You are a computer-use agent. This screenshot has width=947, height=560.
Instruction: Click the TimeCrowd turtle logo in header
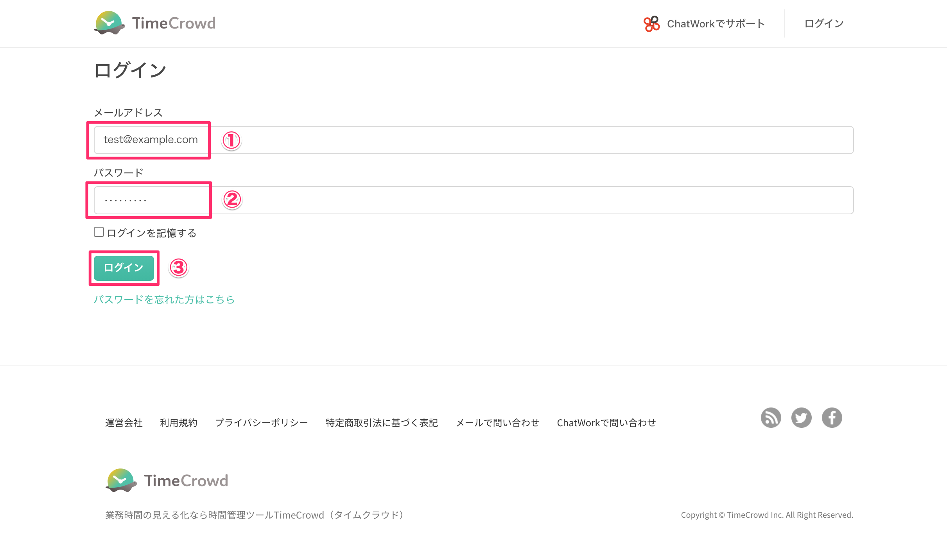[110, 23]
